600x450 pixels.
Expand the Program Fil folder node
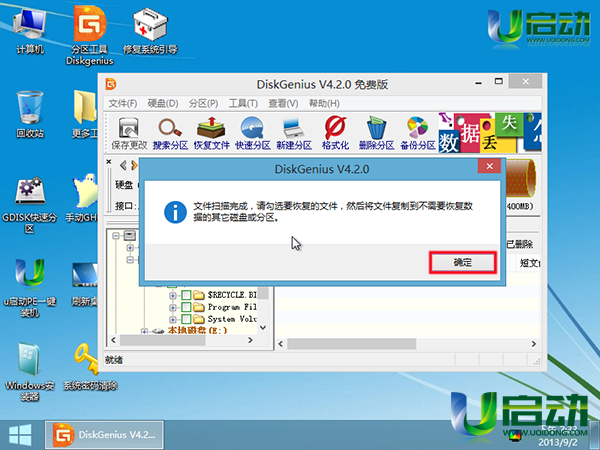[x=173, y=307]
